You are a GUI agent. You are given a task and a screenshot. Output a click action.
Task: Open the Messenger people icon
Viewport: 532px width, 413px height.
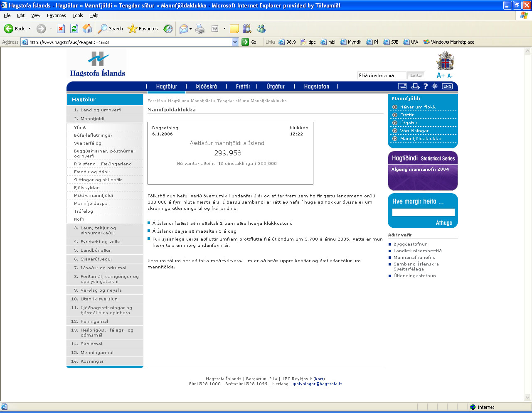click(261, 29)
